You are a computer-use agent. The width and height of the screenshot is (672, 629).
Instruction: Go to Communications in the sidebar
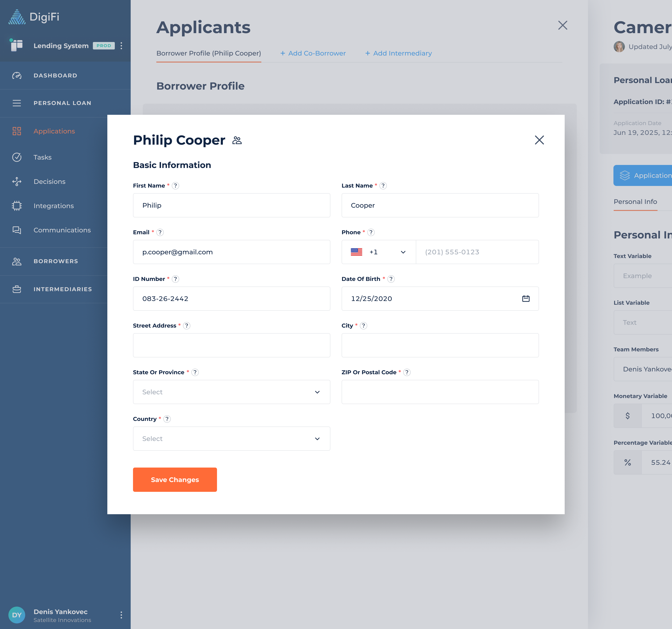click(x=62, y=230)
